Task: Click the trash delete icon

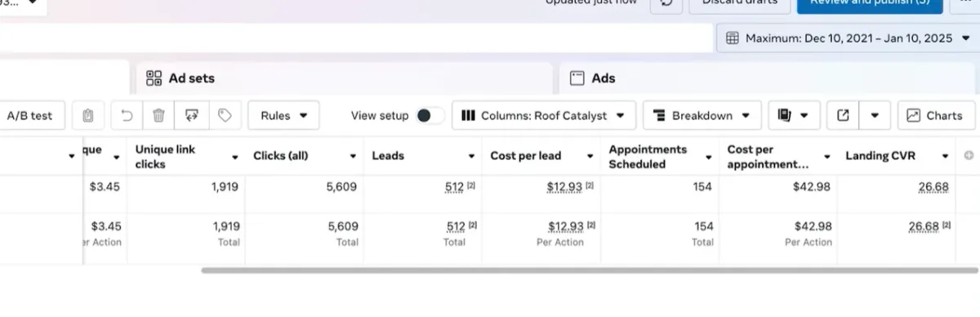Action: click(x=159, y=116)
